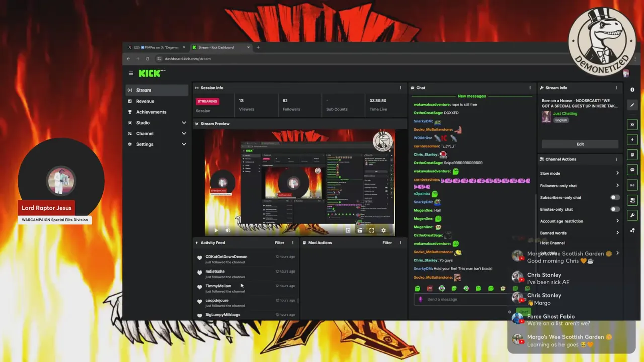Viewport: 644px width, 362px height.
Task: Click the English language tag
Action: click(x=561, y=120)
